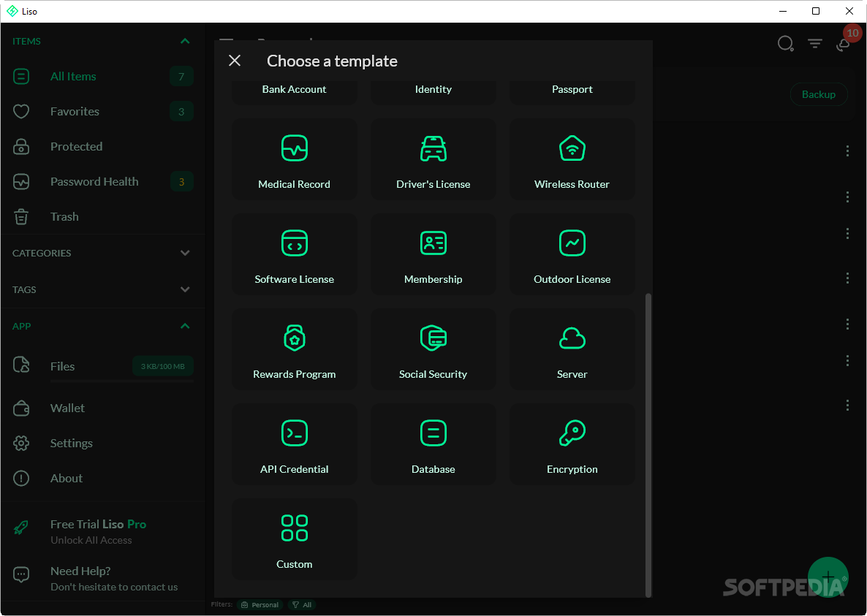Click the template dialog scrollbar

tap(648, 445)
